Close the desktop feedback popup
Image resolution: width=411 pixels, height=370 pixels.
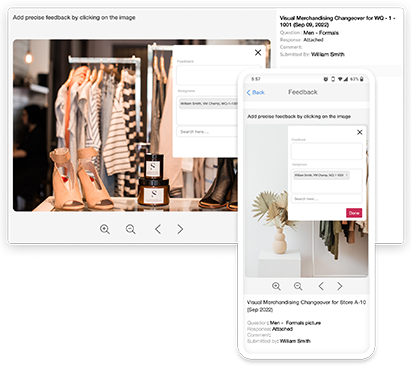[x=258, y=52]
